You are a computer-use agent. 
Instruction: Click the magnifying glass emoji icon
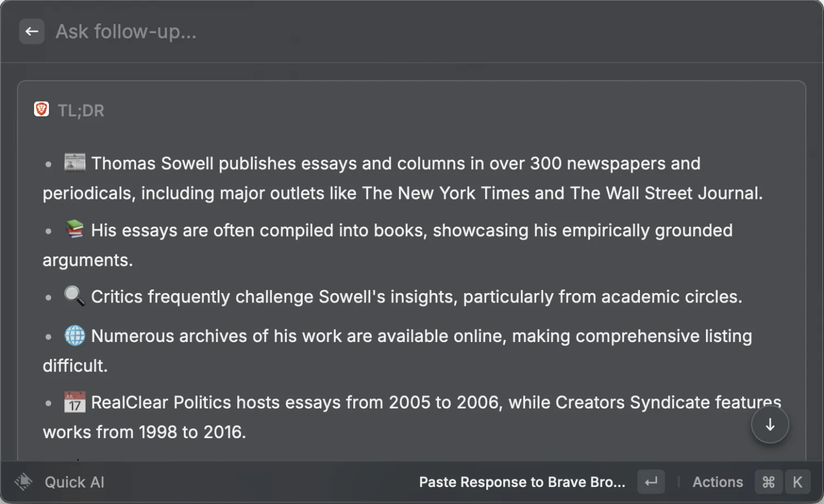pyautogui.click(x=75, y=296)
